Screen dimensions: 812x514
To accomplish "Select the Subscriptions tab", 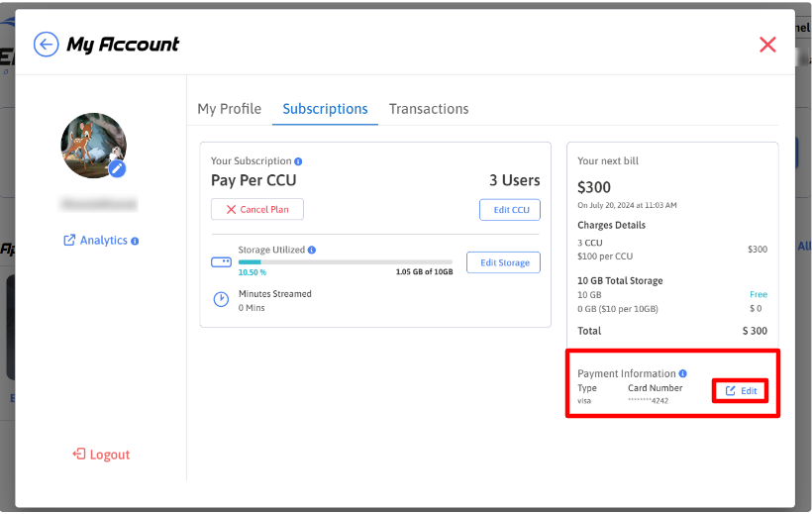I will click(x=325, y=109).
